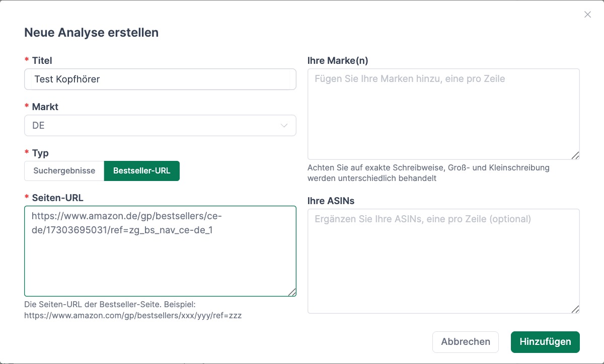This screenshot has height=364, width=604.
Task: Click the Neue Analyse erstellen heading
Action: pos(91,33)
